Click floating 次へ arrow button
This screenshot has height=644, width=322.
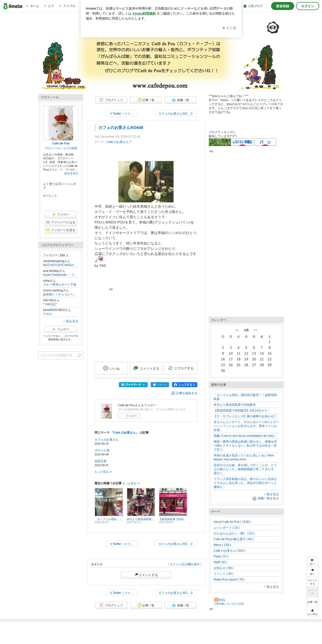(312, 562)
